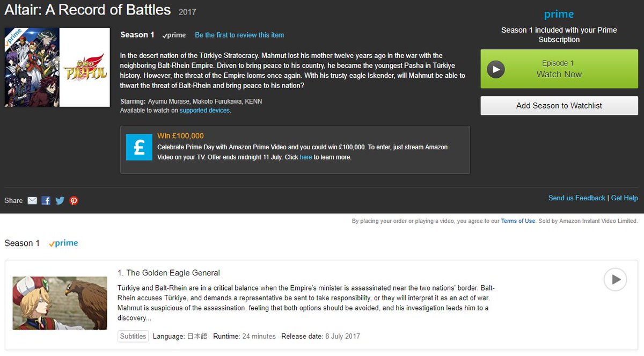Click the Subtitles badge on episode 1
644x356 pixels.
click(x=133, y=336)
